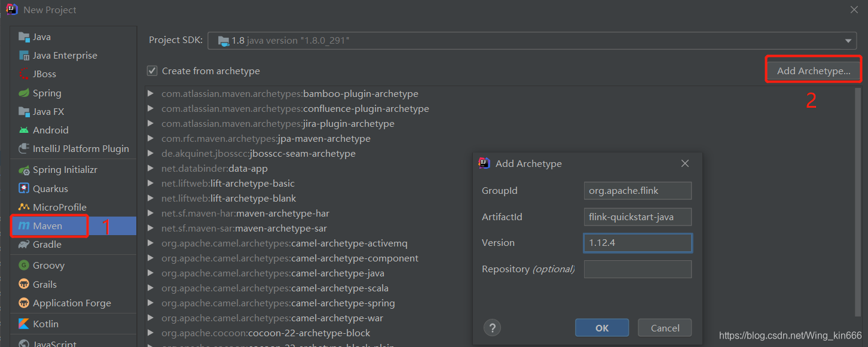This screenshot has height=347, width=868.
Task: Click the Maven 'm' icon
Action: tap(24, 226)
